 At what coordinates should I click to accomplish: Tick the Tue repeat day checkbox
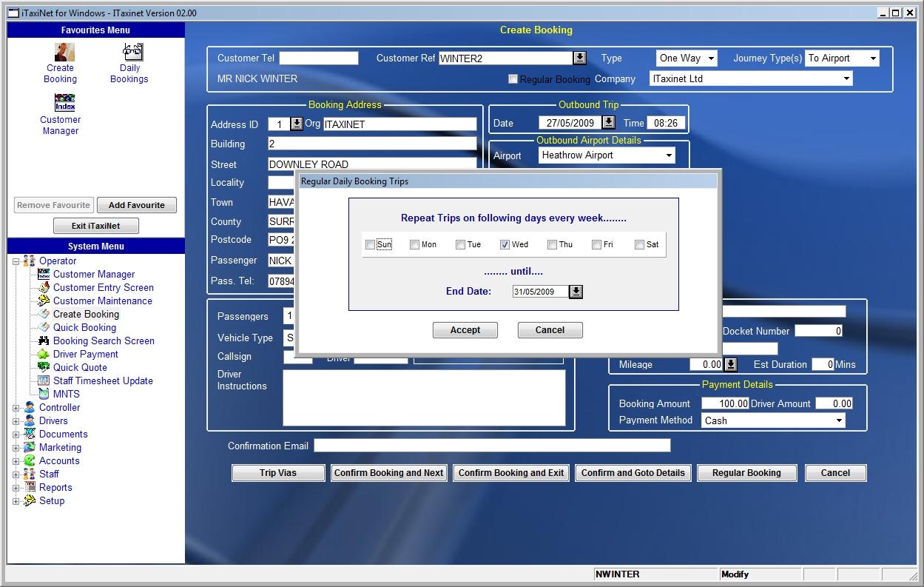point(460,245)
